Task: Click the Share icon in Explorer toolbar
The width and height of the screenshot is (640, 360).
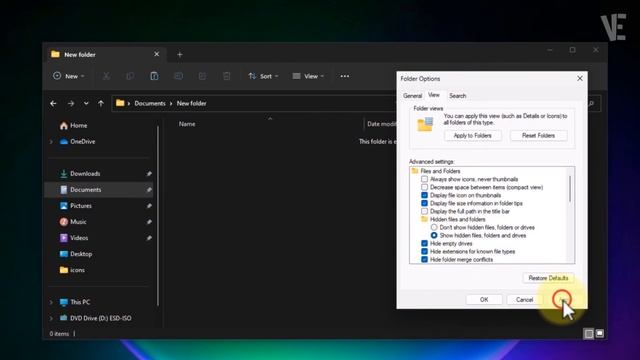Action: pos(202,76)
